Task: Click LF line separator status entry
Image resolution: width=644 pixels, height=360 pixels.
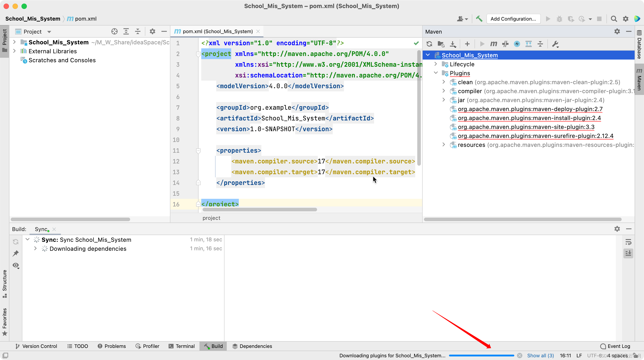Action: pyautogui.click(x=579, y=356)
